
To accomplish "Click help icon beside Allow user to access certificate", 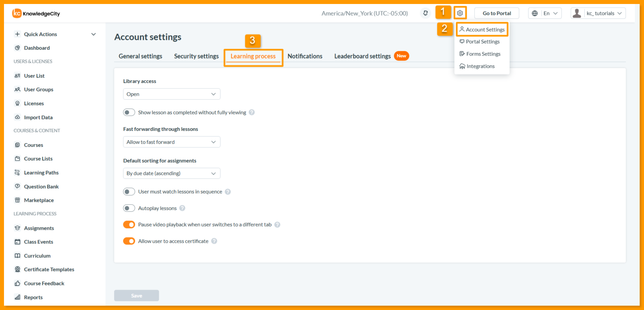I will point(214,241).
